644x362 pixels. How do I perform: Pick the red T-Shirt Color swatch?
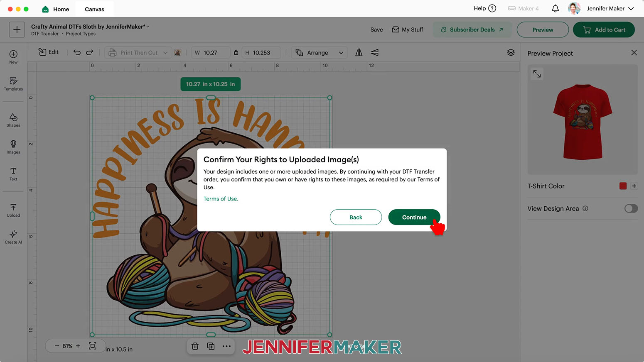pos(622,186)
